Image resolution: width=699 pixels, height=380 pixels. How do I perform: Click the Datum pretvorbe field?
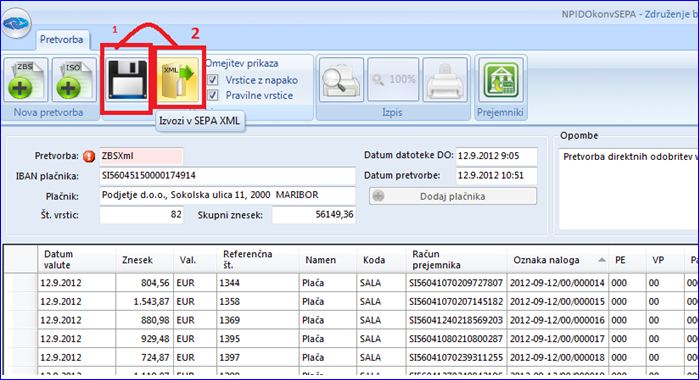497,176
